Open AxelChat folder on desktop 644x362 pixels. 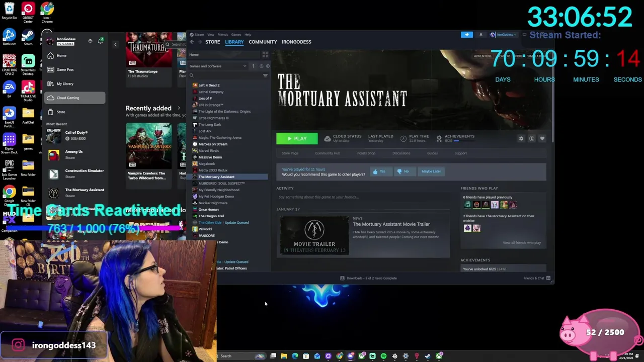pyautogui.click(x=28, y=116)
